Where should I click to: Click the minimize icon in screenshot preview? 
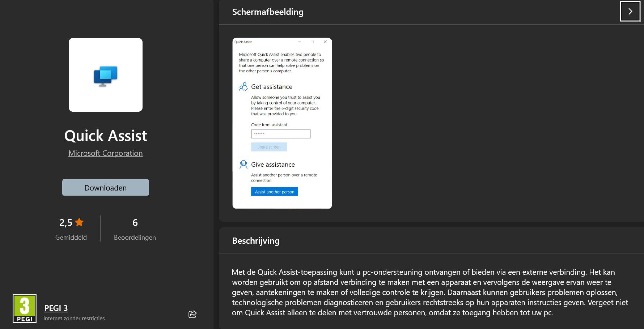tap(300, 42)
